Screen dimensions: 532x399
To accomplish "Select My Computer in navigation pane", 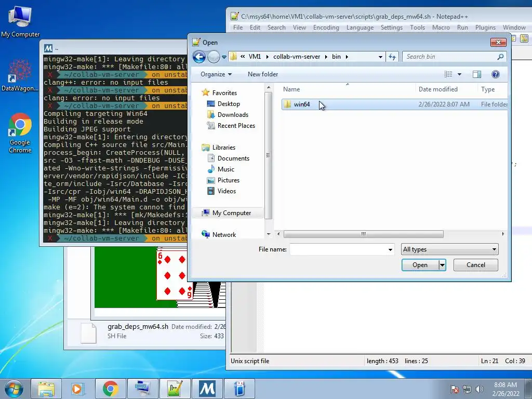I will [228, 212].
